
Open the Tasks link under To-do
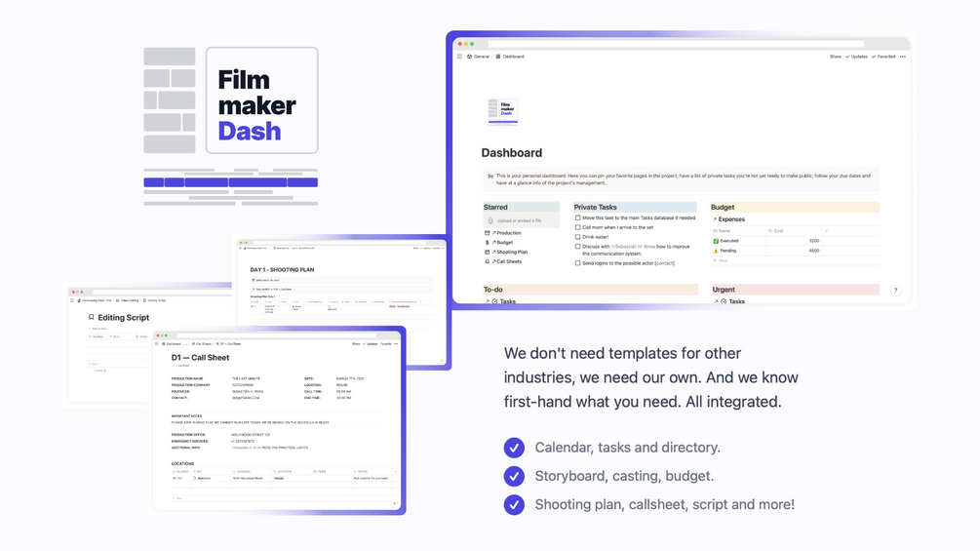(500, 301)
